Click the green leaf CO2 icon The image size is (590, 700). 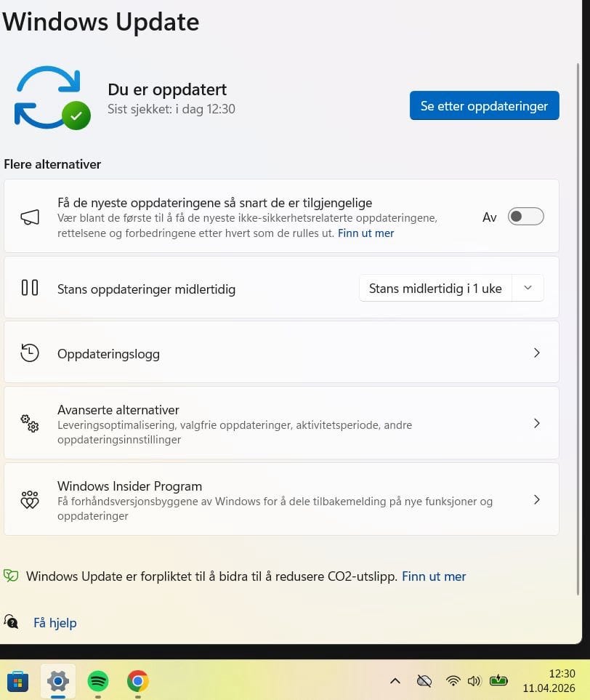[11, 576]
